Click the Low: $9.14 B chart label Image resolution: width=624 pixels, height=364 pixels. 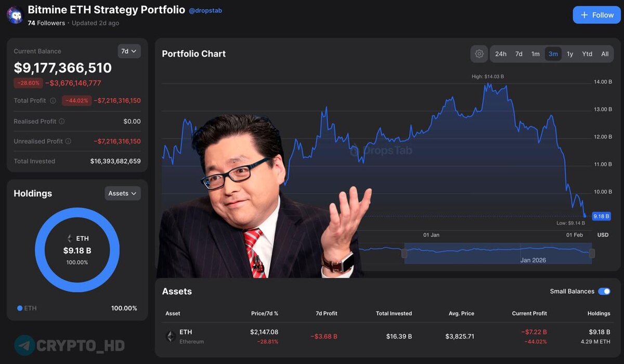(570, 223)
